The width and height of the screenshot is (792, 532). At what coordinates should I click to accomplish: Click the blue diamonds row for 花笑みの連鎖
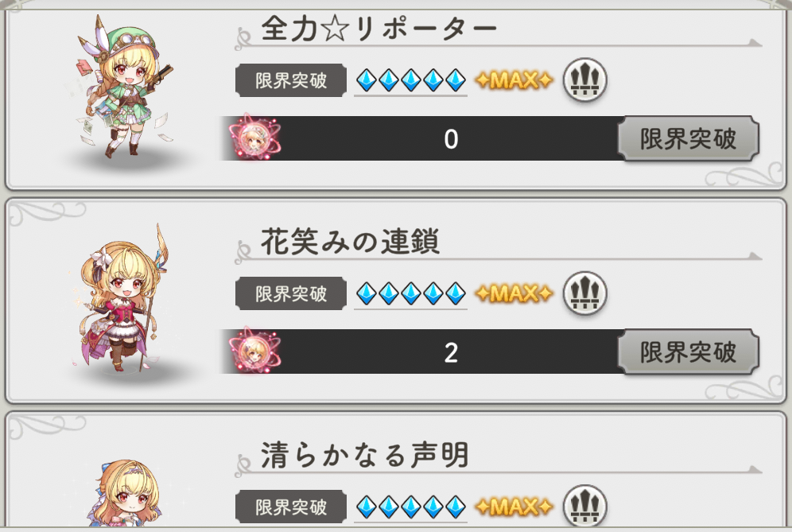(x=410, y=293)
